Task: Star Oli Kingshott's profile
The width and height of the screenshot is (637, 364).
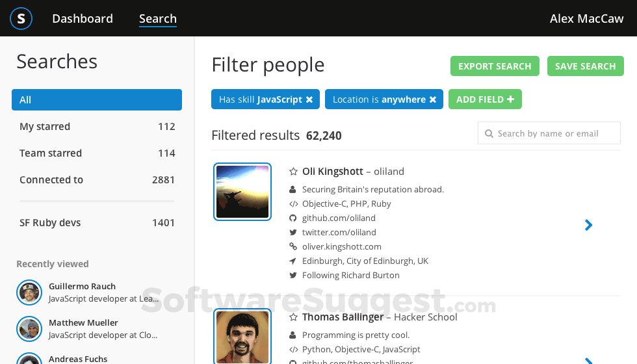Action: point(293,172)
